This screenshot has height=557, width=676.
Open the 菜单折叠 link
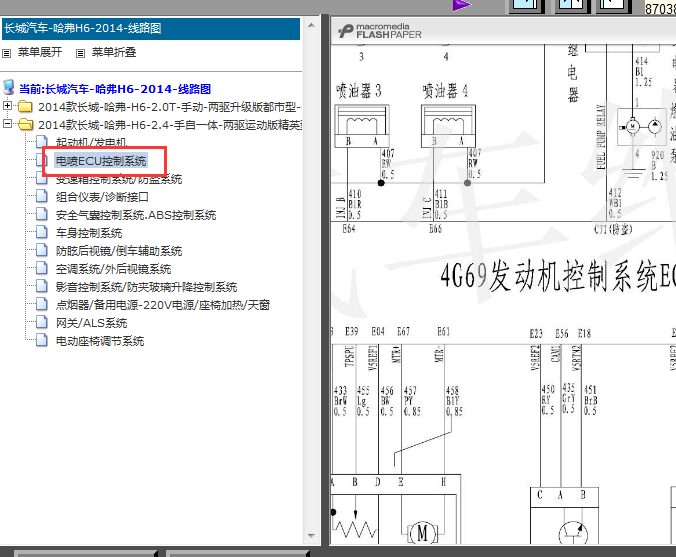(x=114, y=53)
